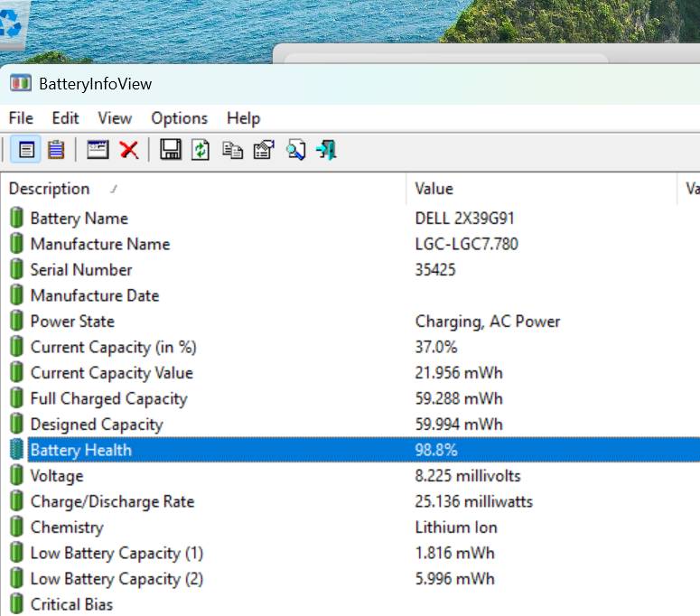Select the Critical Bias row
Image resolution: width=700 pixels, height=616 pixels.
point(350,604)
